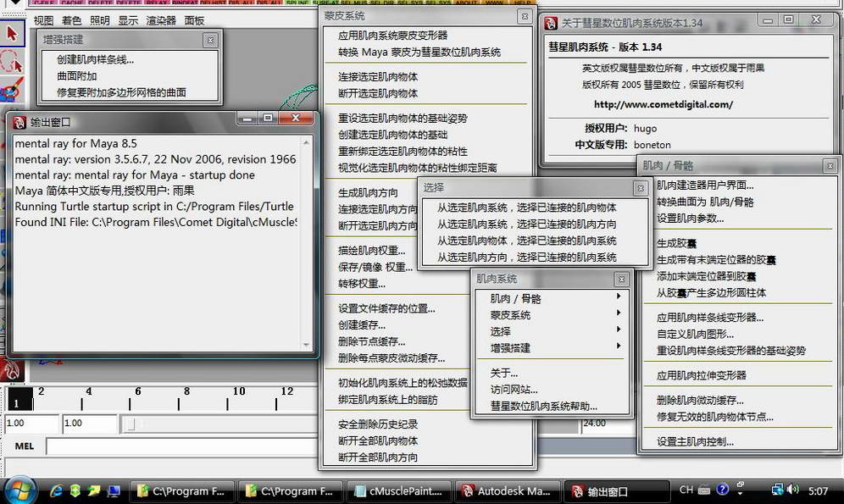
Task: Click the icon in the 关于彗星数位肌肉系统 title bar
Action: coord(551,23)
